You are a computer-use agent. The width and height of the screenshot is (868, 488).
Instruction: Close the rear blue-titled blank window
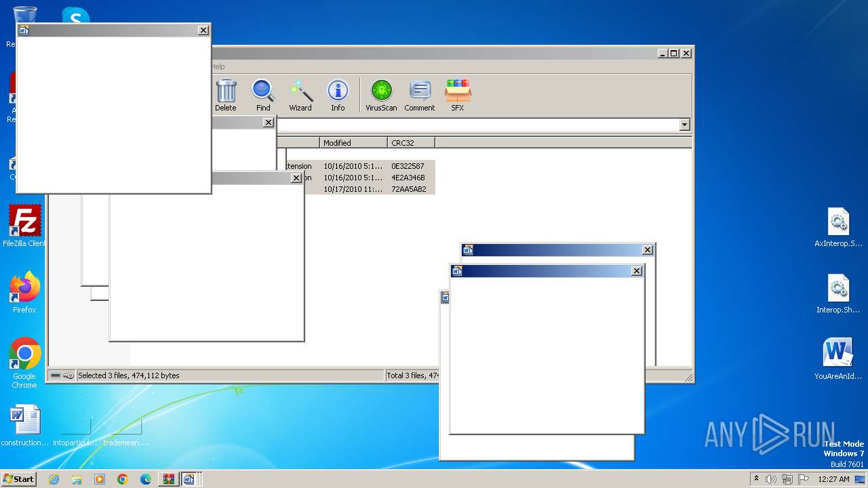point(647,250)
